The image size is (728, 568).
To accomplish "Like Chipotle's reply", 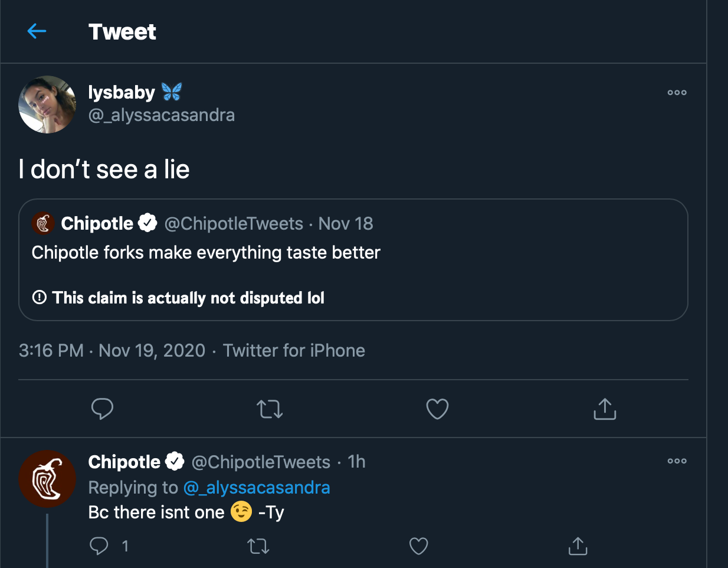I will 418,546.
